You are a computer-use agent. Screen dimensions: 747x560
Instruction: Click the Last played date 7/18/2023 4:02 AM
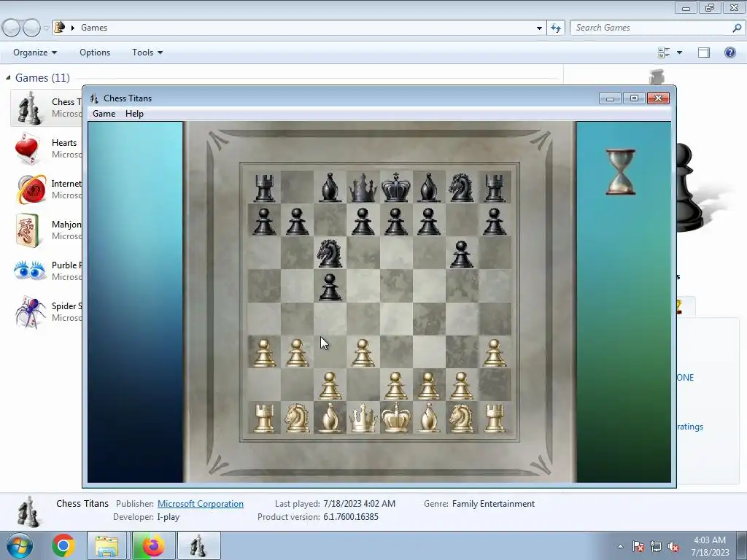point(359,504)
